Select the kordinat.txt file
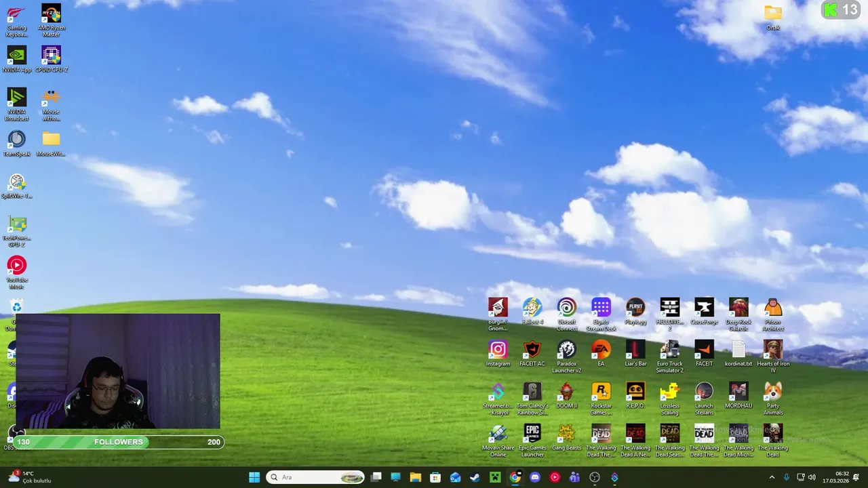Viewport: 868px width, 488px height. click(x=738, y=354)
